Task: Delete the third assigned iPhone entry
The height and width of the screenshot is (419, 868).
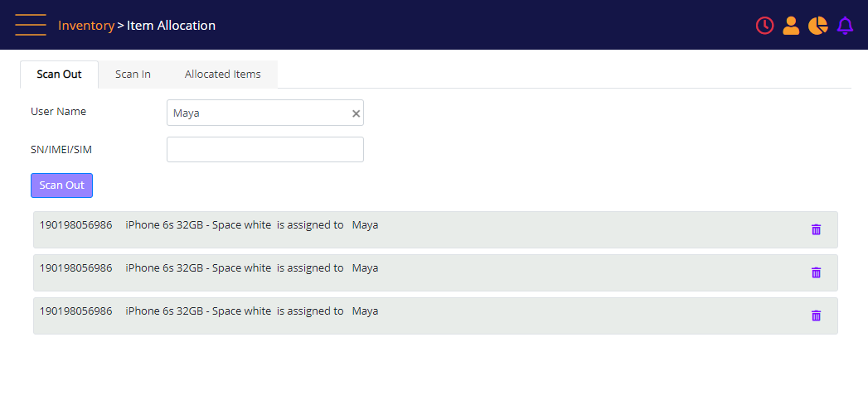Action: (x=816, y=315)
